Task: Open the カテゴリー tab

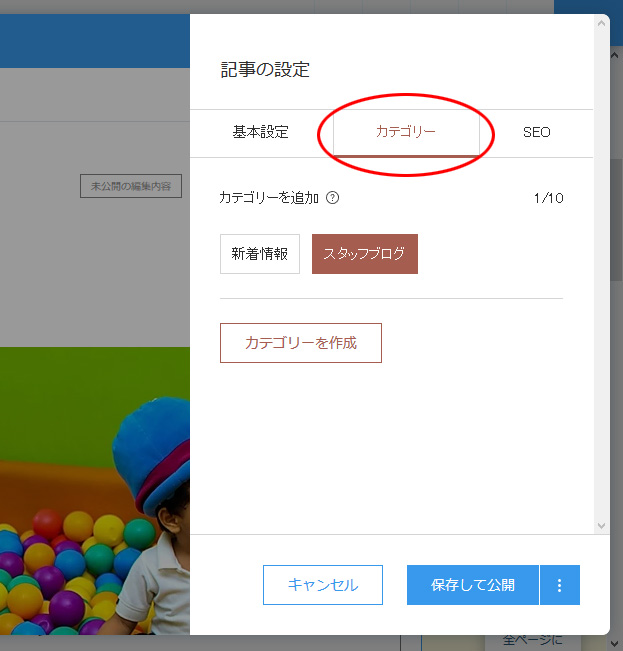Action: (405, 132)
